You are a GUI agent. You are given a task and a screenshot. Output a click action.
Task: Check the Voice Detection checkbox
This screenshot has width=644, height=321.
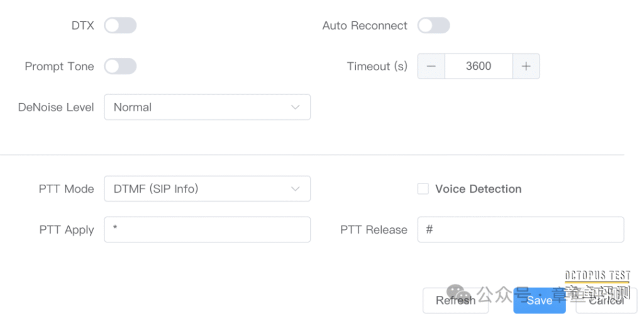(423, 189)
